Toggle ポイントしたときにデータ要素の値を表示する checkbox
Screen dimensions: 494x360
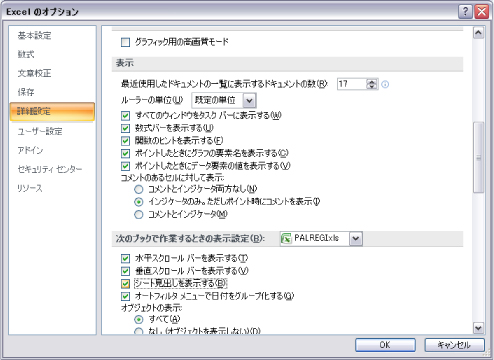pos(125,166)
